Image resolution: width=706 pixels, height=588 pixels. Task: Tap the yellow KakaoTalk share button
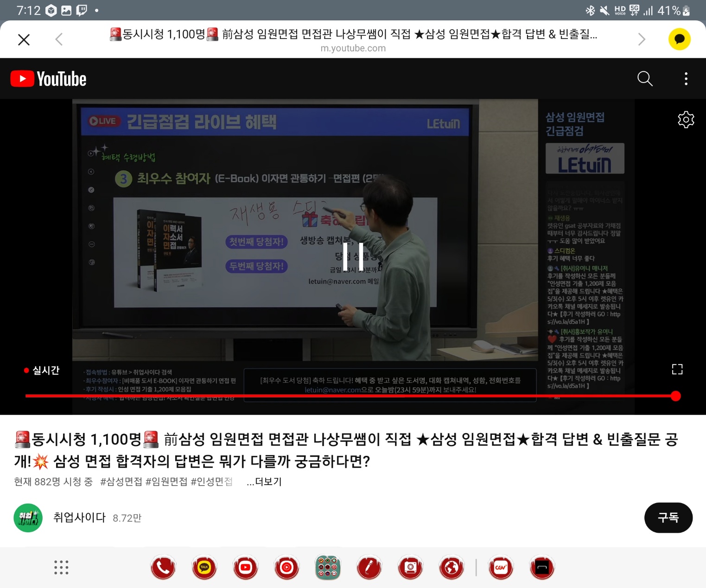(x=680, y=39)
